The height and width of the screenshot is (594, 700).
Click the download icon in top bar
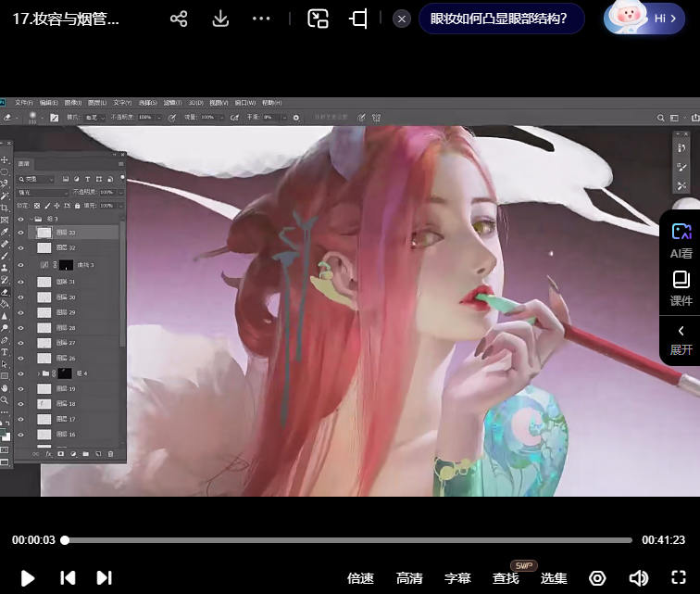[x=220, y=19]
